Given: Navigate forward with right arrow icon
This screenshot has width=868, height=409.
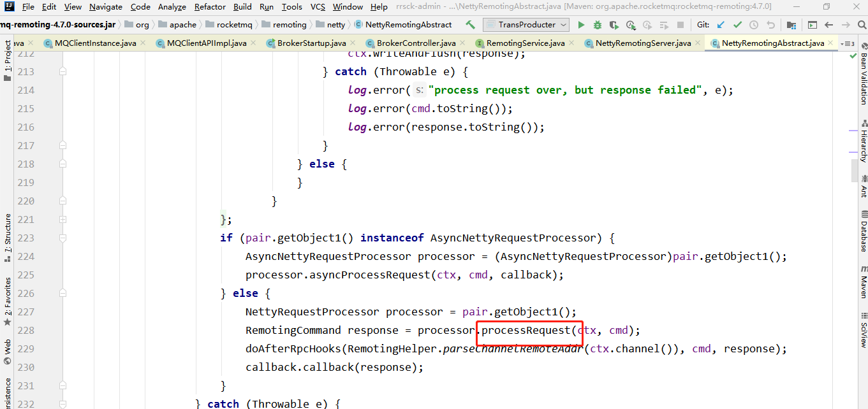Looking at the screenshot, I should pyautogui.click(x=846, y=25).
